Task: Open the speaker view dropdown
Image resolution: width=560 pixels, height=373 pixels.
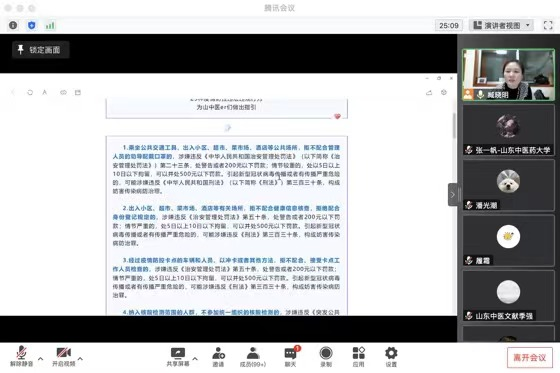Action: pyautogui.click(x=502, y=25)
